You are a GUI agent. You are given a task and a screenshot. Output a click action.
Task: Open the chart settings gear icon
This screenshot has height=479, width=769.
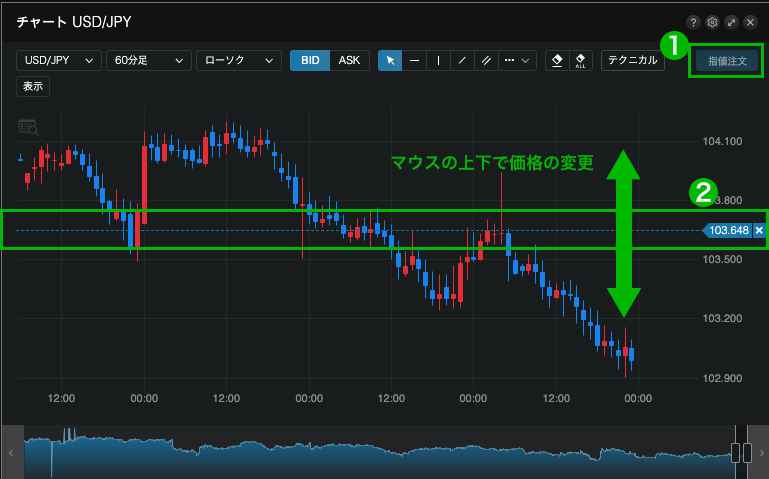click(713, 21)
